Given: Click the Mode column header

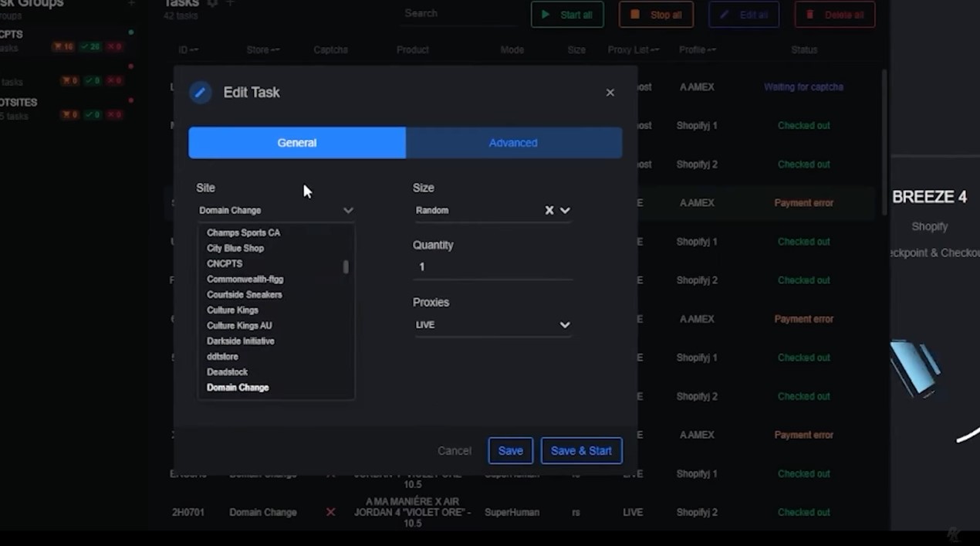Looking at the screenshot, I should [x=512, y=49].
